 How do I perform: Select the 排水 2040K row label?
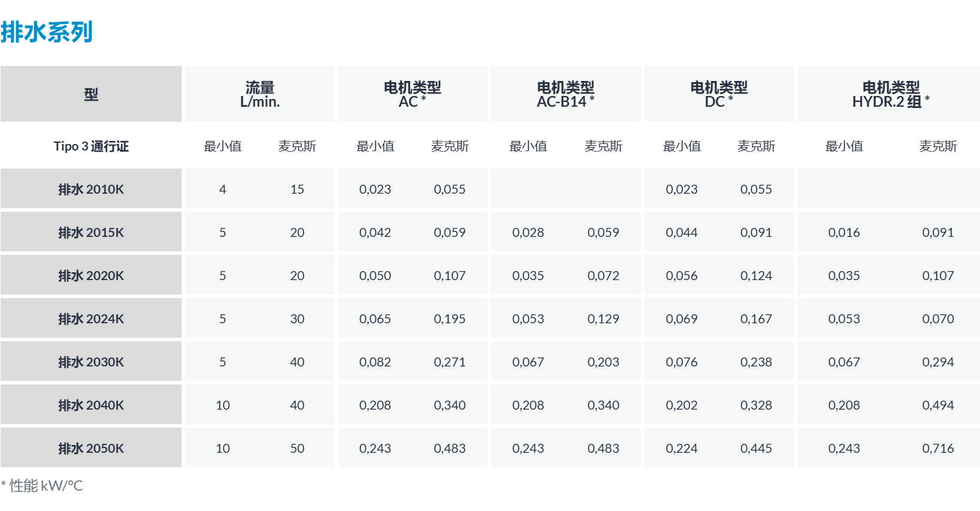coord(91,405)
